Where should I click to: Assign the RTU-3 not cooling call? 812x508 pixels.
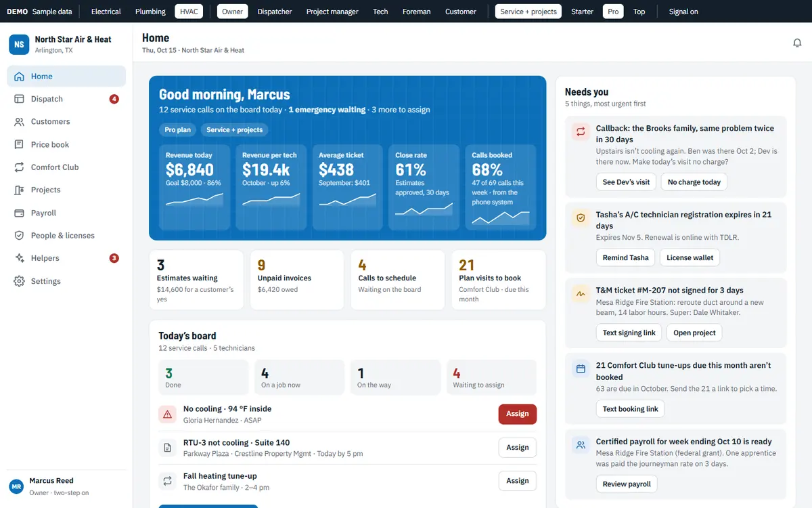coord(518,448)
